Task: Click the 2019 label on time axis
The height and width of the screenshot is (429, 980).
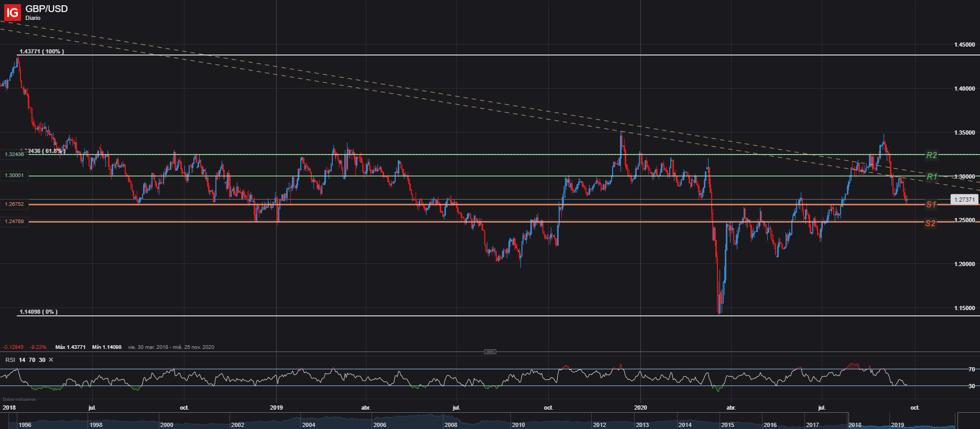Action: (276, 408)
